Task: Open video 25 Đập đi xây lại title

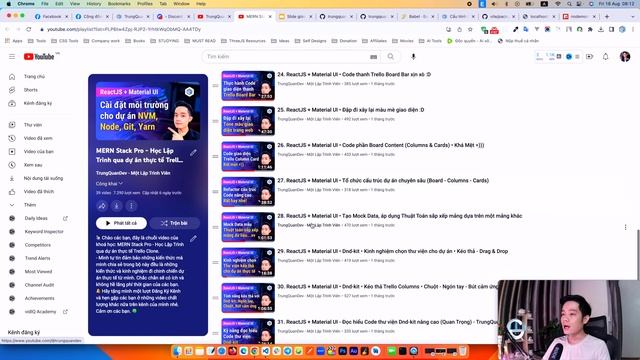Action: point(351,110)
